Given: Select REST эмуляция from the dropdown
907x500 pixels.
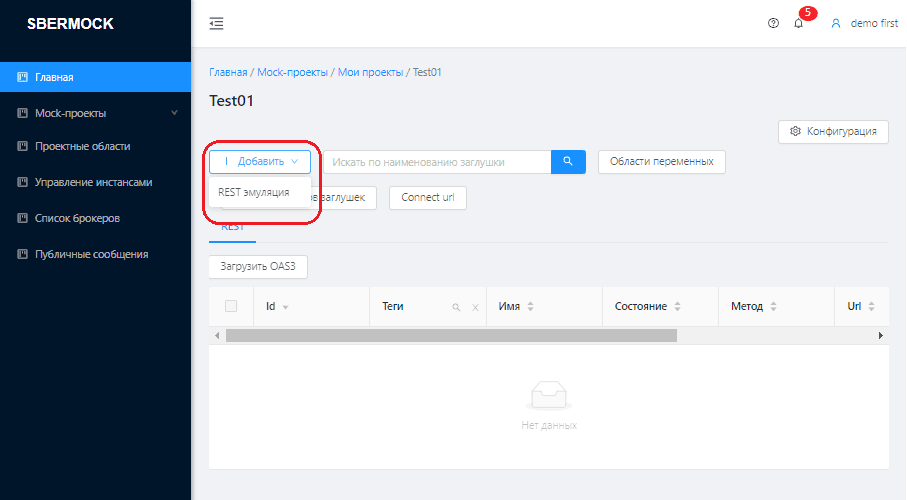Looking at the screenshot, I should click(254, 192).
